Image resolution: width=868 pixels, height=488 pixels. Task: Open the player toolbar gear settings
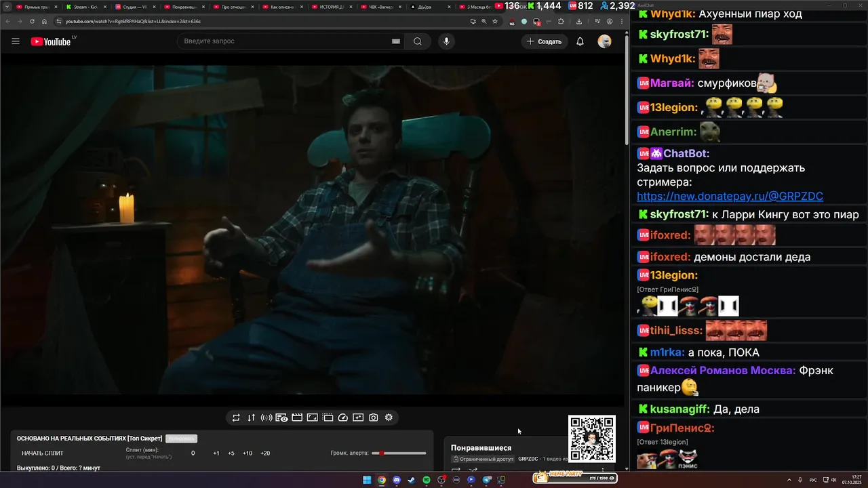click(x=389, y=418)
